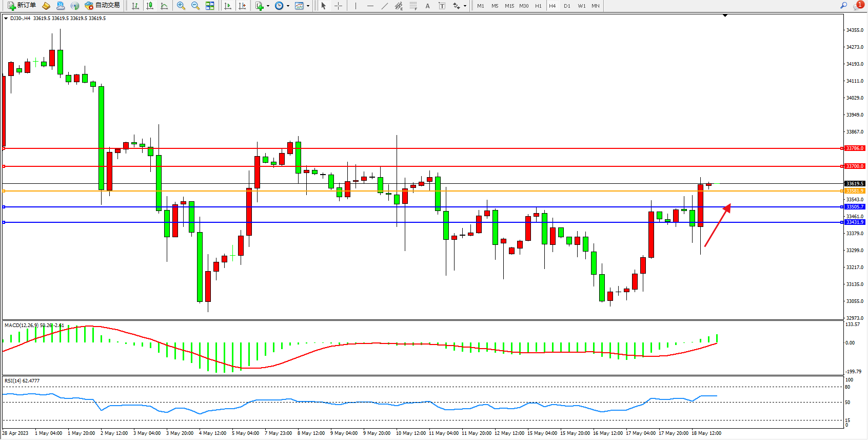Enable candlestick chart display mode
Screen dimensions: 868x440
tap(150, 6)
